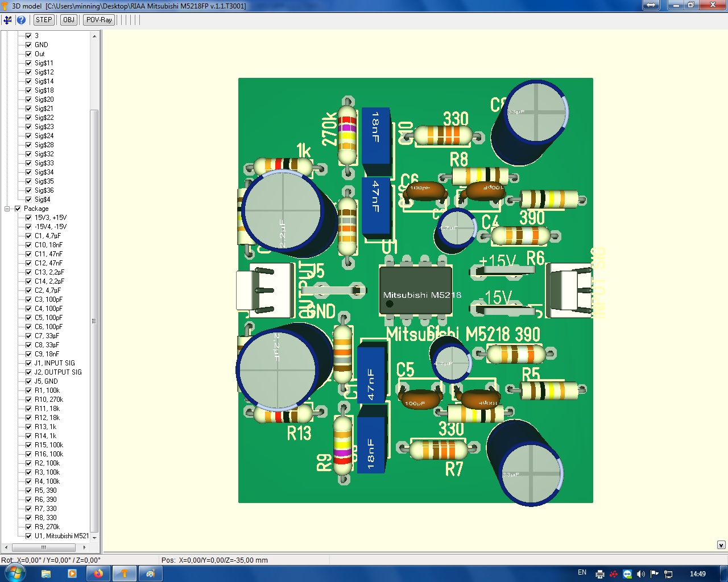Toggle U1, Mitsubishi M521 checkbox
The image size is (728, 582).
(28, 536)
